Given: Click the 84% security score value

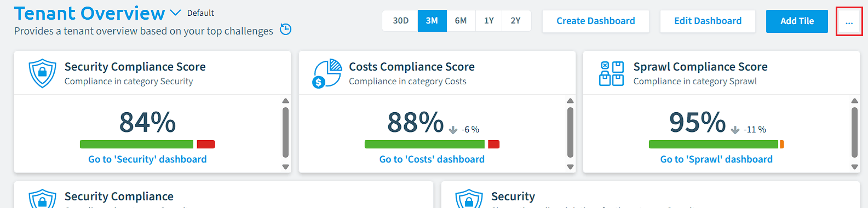Looking at the screenshot, I should [x=147, y=122].
